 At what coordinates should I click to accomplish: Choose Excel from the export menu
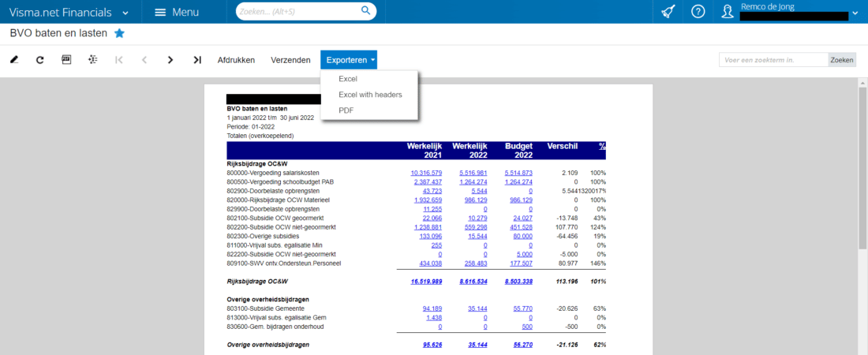tap(347, 79)
